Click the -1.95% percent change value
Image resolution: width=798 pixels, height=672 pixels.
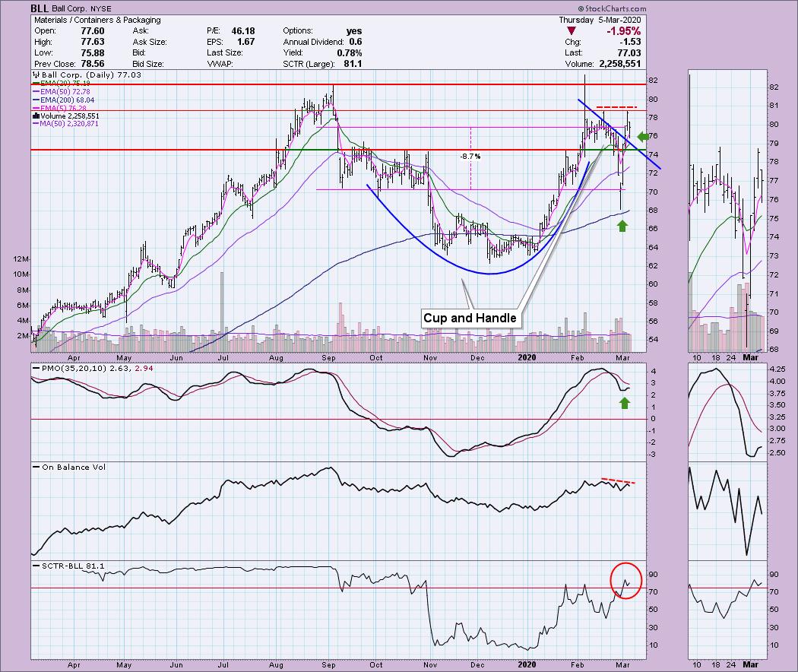point(623,31)
